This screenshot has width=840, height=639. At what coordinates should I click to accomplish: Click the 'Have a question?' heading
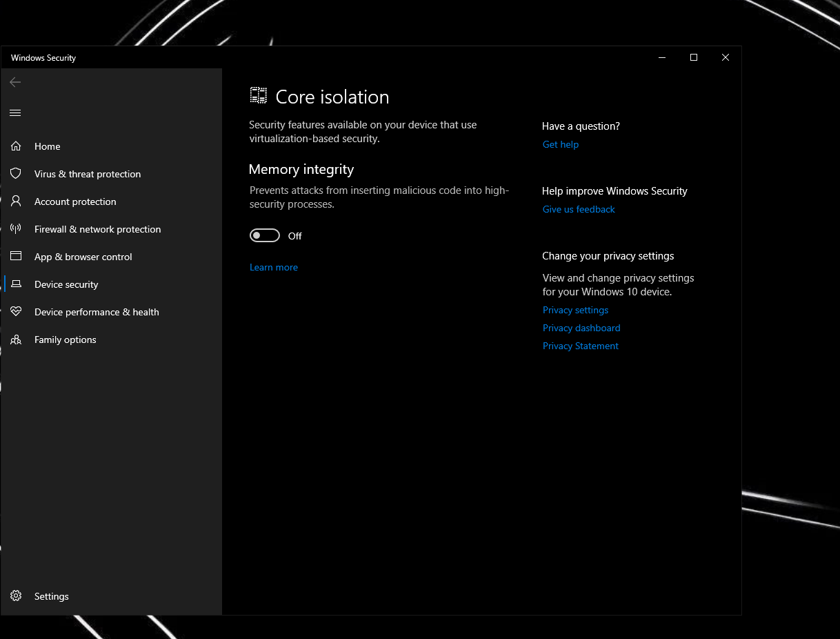tap(581, 126)
